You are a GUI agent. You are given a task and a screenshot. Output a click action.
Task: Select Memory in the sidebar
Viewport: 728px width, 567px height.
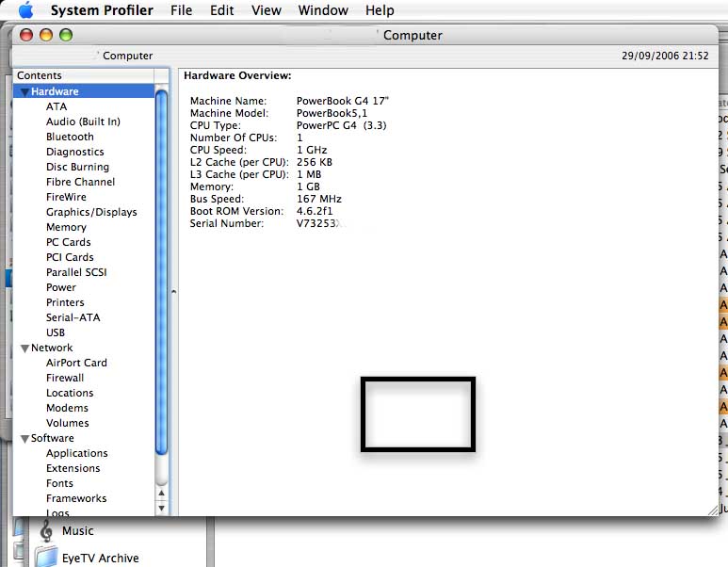click(66, 227)
